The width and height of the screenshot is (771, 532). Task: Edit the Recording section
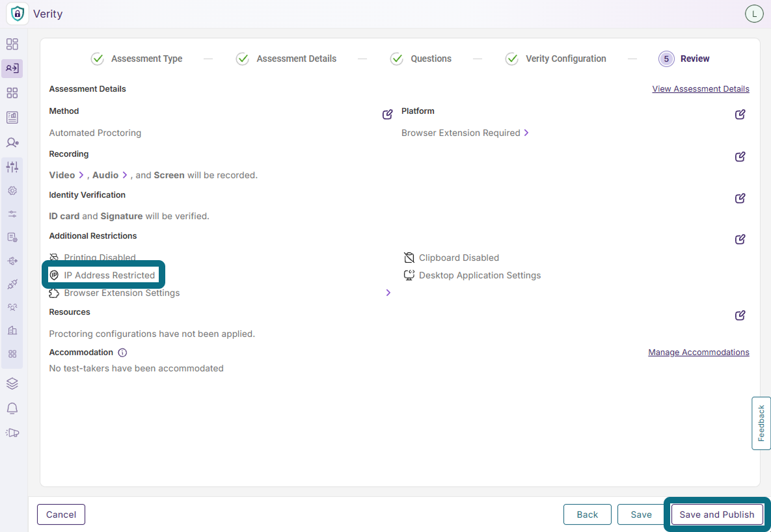[740, 156]
